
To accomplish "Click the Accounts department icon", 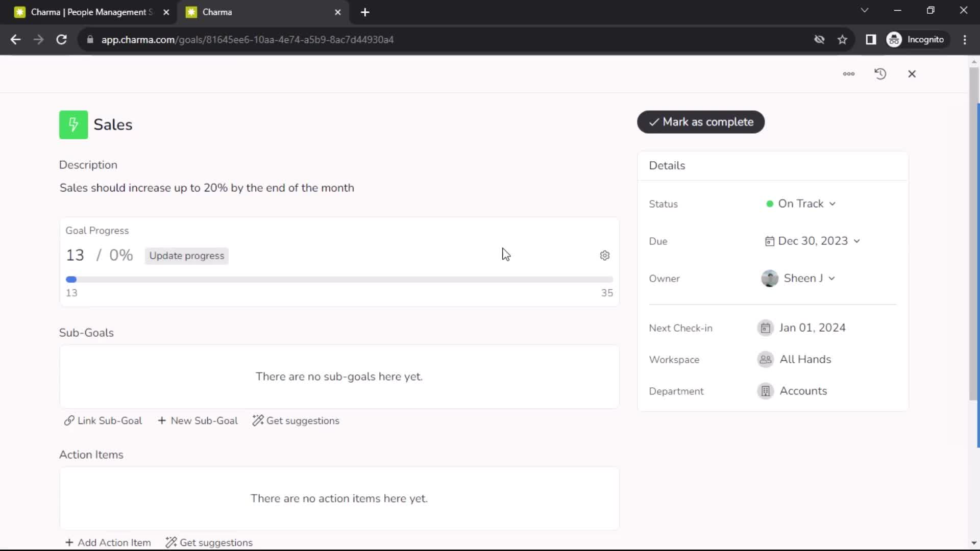I will [767, 391].
